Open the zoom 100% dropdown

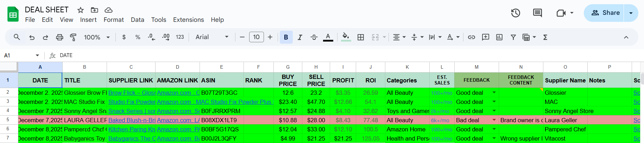(x=97, y=37)
